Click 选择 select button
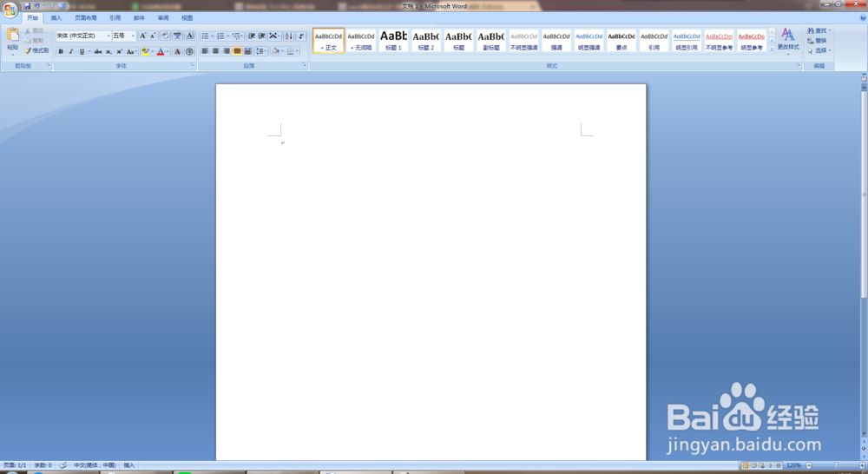The height and width of the screenshot is (474, 868). [819, 50]
